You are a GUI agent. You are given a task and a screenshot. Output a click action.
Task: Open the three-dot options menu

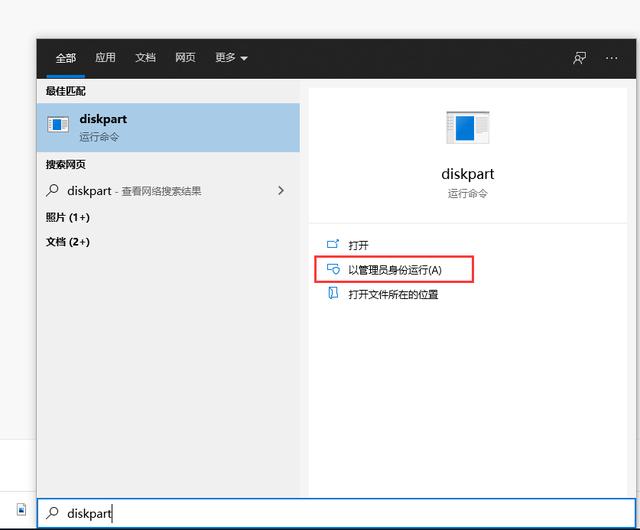pyautogui.click(x=611, y=58)
